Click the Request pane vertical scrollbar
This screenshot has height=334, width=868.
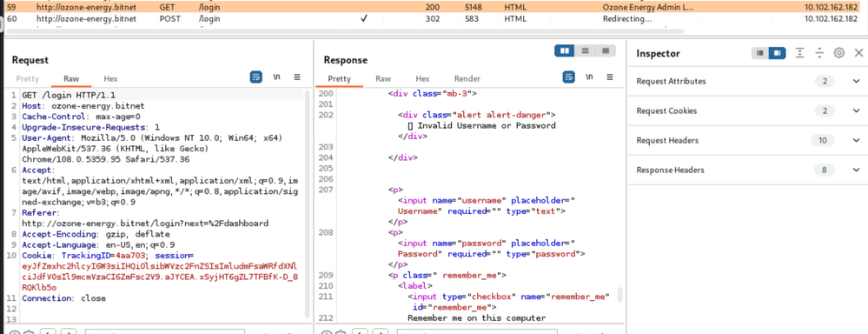(x=308, y=204)
